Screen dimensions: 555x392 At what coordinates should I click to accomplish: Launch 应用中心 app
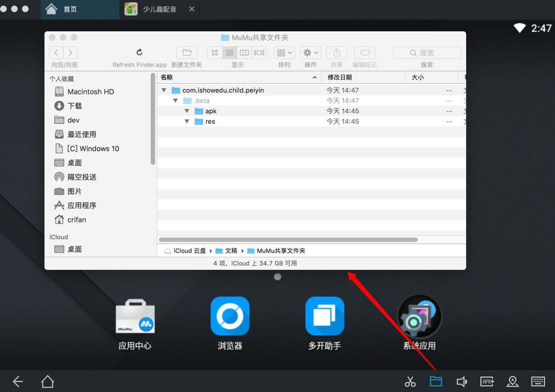coord(135,325)
